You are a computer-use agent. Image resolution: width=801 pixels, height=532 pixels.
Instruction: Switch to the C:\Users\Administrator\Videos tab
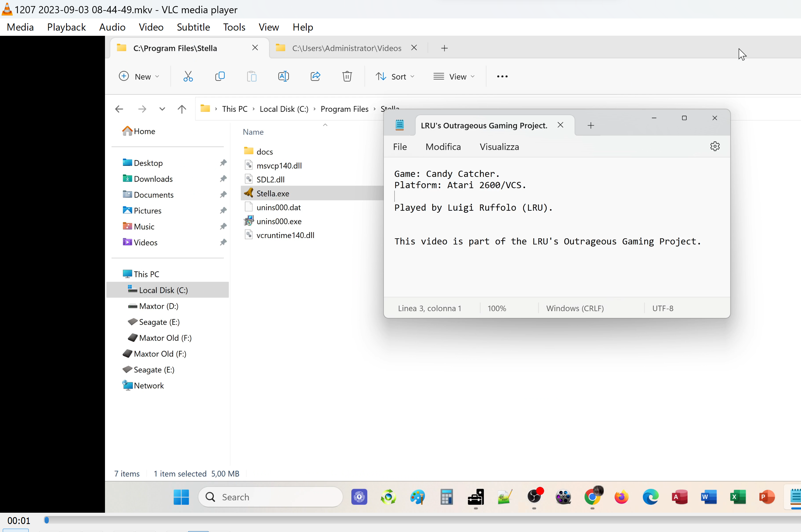click(x=346, y=48)
